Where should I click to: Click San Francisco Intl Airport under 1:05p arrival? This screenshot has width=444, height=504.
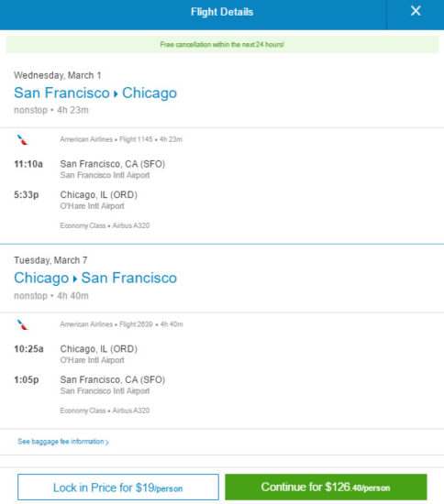pos(105,391)
